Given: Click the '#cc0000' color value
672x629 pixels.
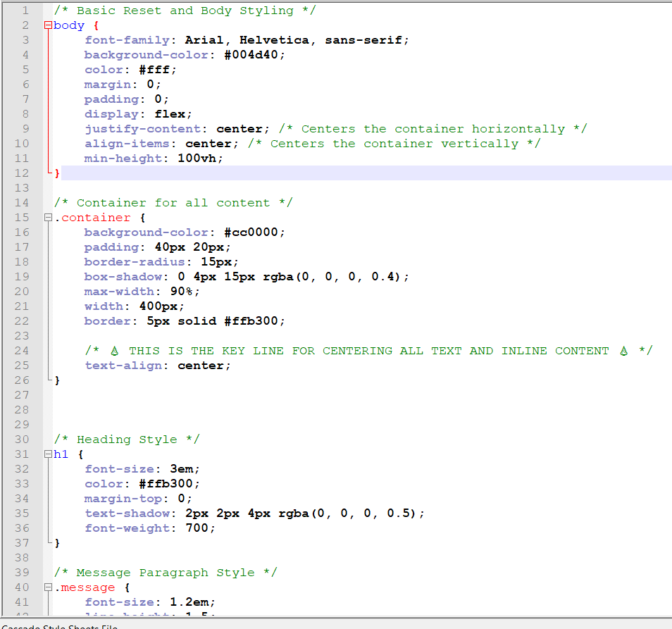Looking at the screenshot, I should coord(251,232).
